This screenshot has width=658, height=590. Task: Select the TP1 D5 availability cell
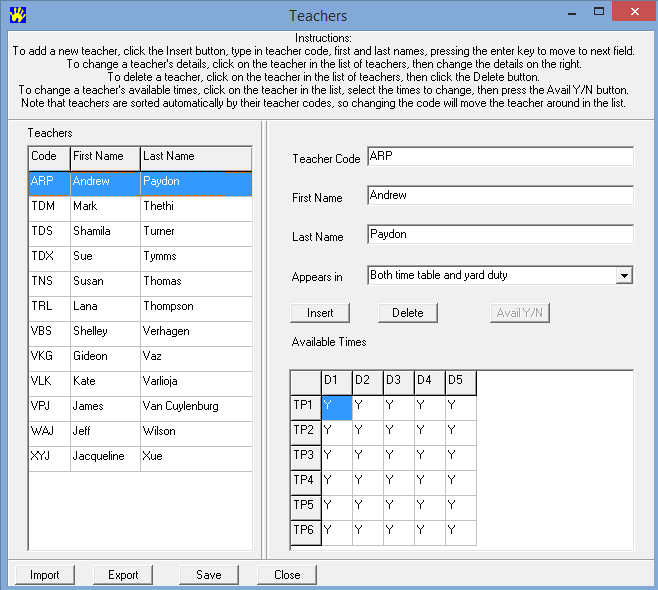pyautogui.click(x=461, y=407)
